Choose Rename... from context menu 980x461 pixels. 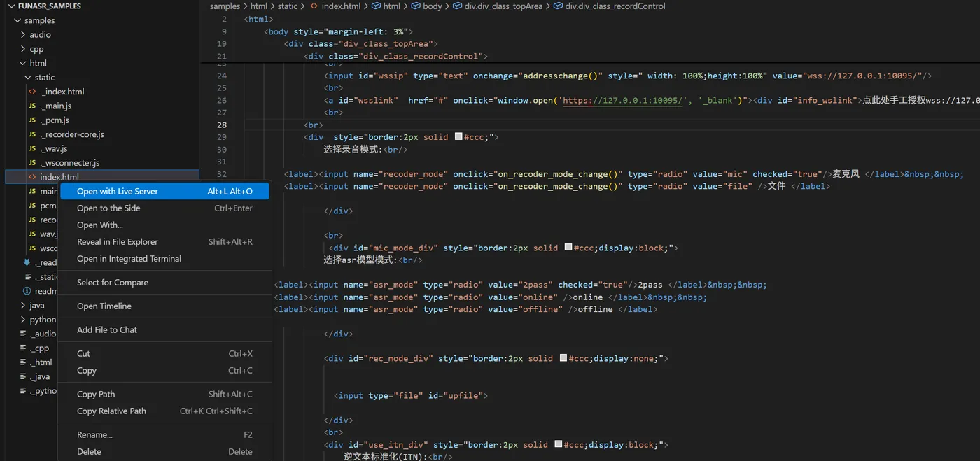164,434
